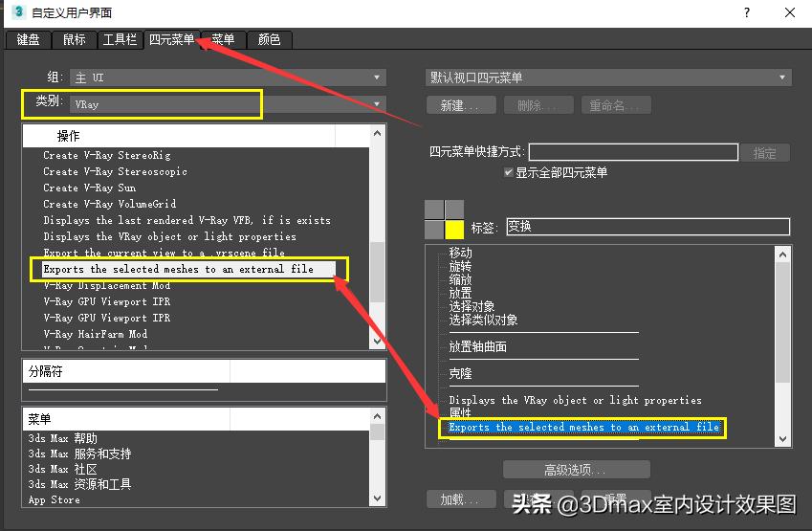Close the 自定义用户界面 dialog
This screenshot has width=812, height=531.
click(789, 12)
